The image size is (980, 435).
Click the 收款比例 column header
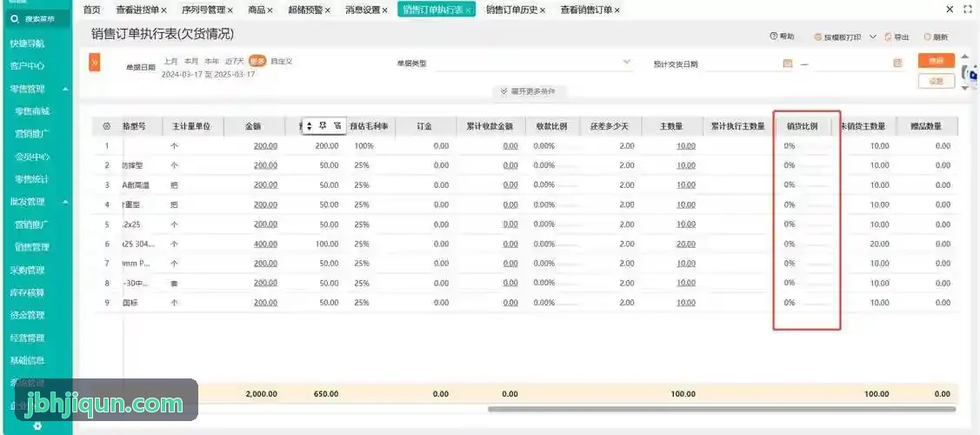pyautogui.click(x=551, y=126)
